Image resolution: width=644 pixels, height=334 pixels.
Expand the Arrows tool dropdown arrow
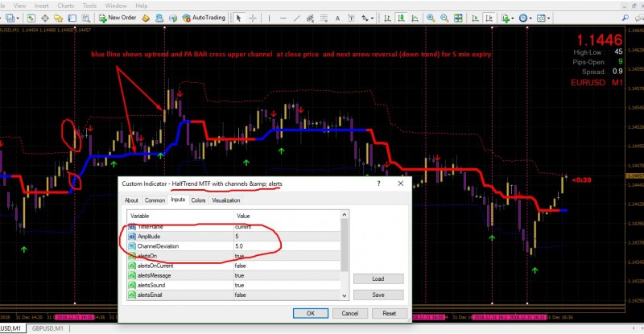pyautogui.click(x=372, y=18)
